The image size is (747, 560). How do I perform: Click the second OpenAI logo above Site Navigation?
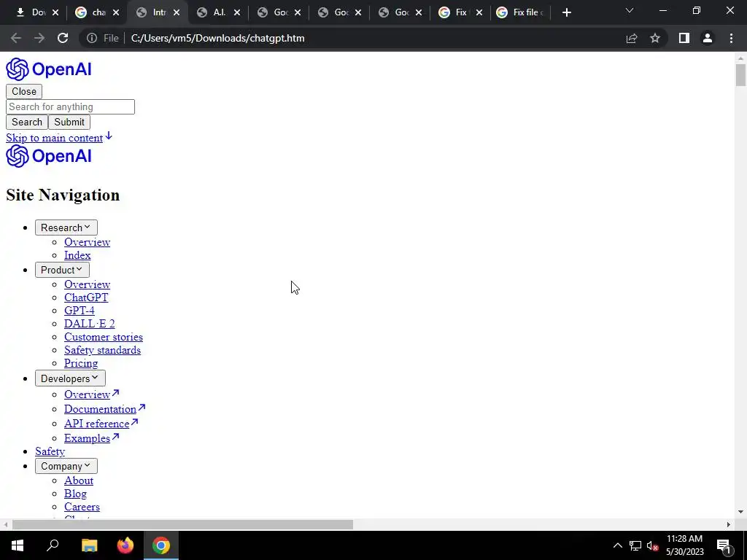pyautogui.click(x=49, y=156)
